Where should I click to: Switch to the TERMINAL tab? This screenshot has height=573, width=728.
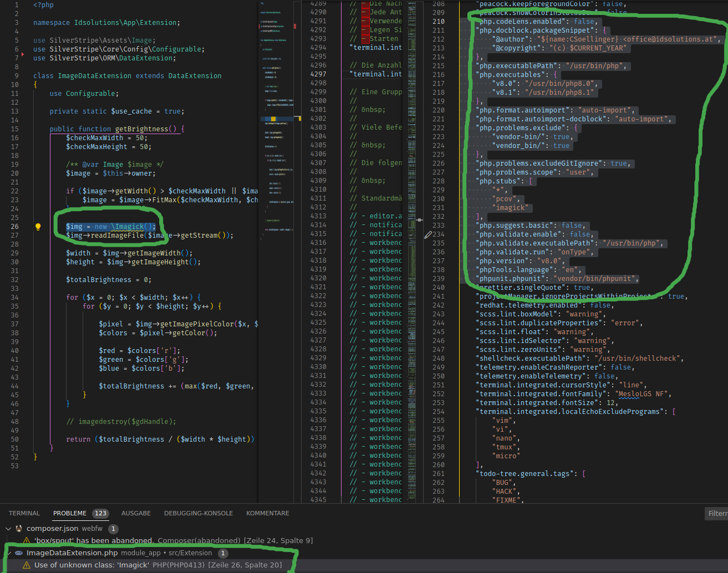tap(24, 513)
